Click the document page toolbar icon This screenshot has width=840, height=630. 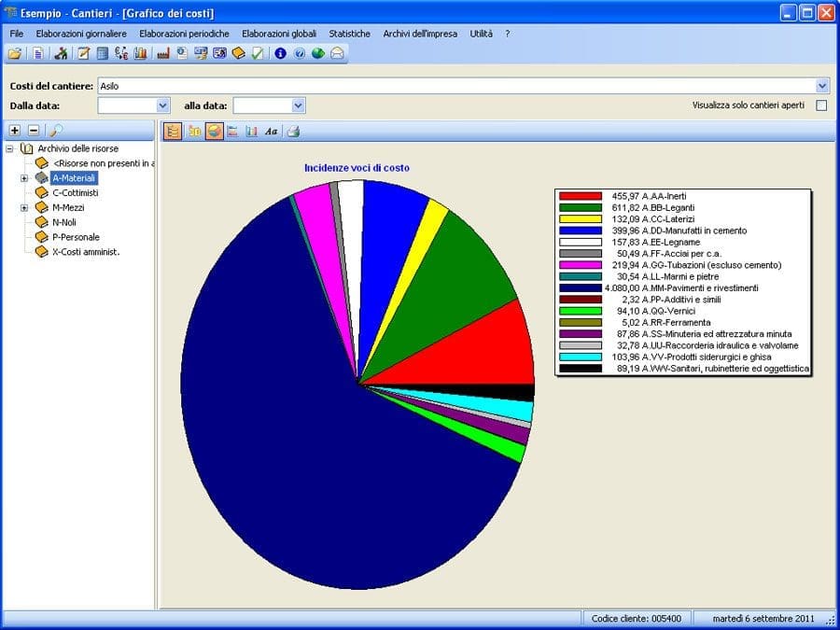38,53
